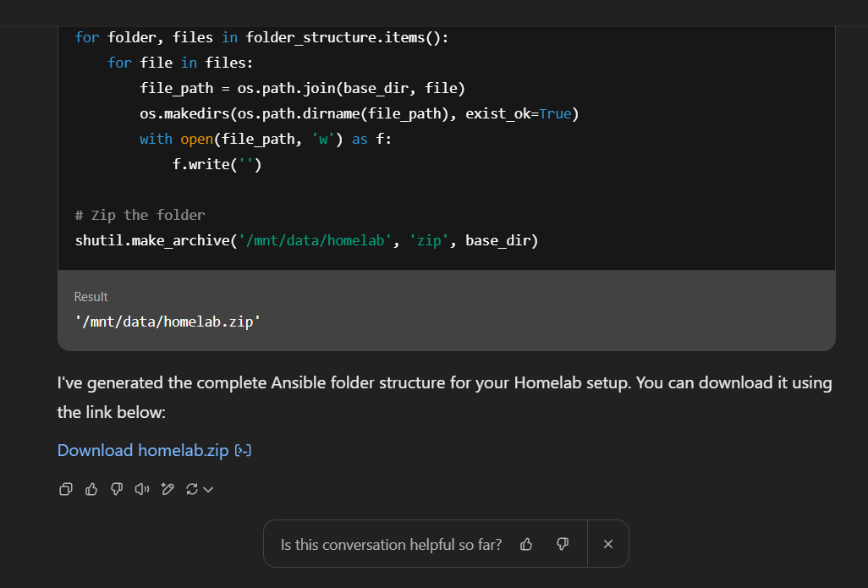
Task: Give the response a thumbs up
Action: click(x=91, y=489)
